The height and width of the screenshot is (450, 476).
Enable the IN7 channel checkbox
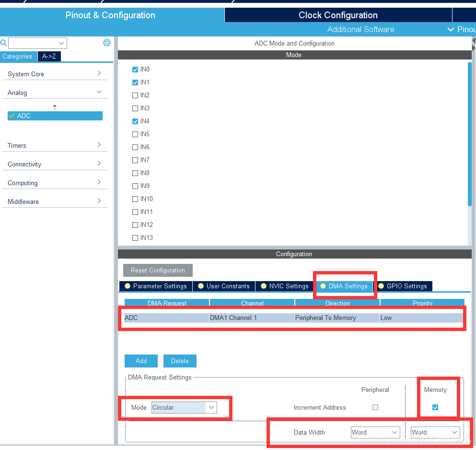135,160
